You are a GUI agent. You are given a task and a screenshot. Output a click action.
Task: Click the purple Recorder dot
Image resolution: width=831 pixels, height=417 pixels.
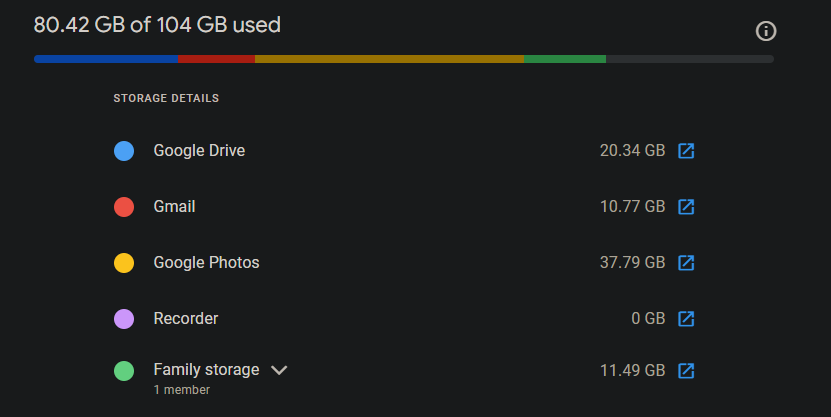click(124, 319)
